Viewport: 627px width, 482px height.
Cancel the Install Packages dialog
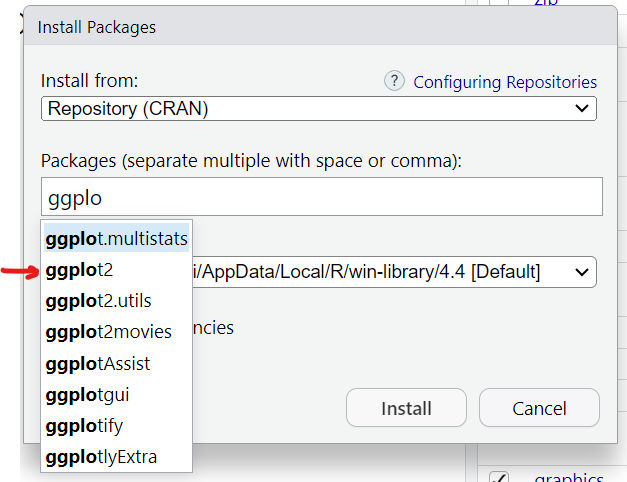tap(539, 408)
